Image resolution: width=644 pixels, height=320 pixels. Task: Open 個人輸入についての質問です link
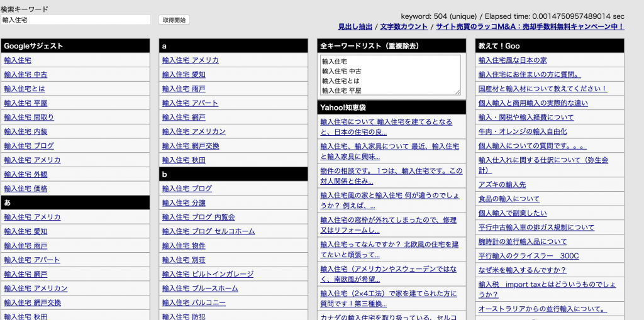533,146
